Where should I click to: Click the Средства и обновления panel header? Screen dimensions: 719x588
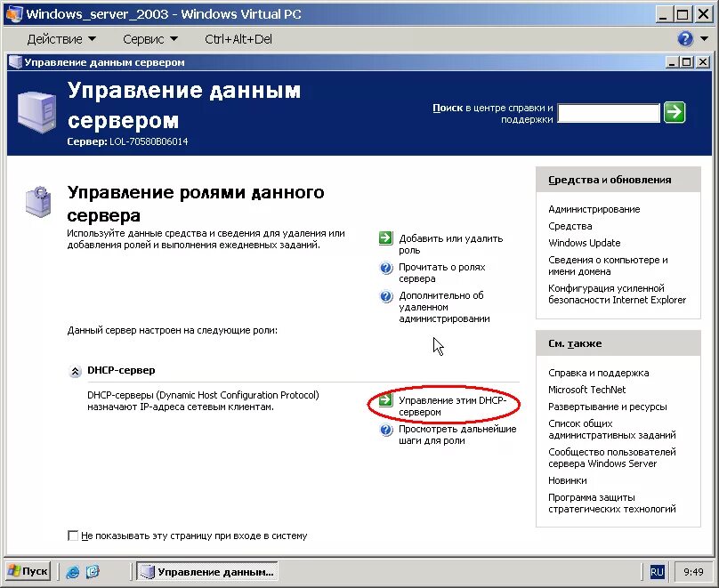(618, 180)
